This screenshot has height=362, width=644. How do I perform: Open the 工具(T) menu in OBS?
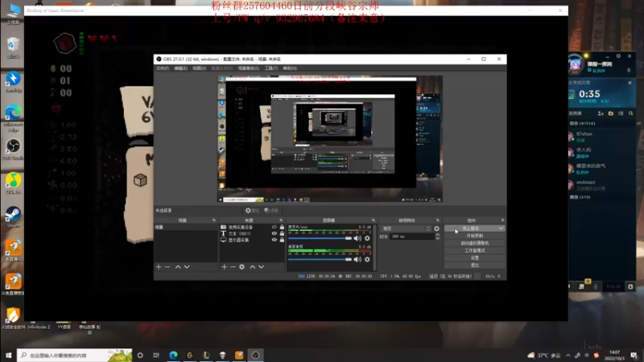click(270, 68)
